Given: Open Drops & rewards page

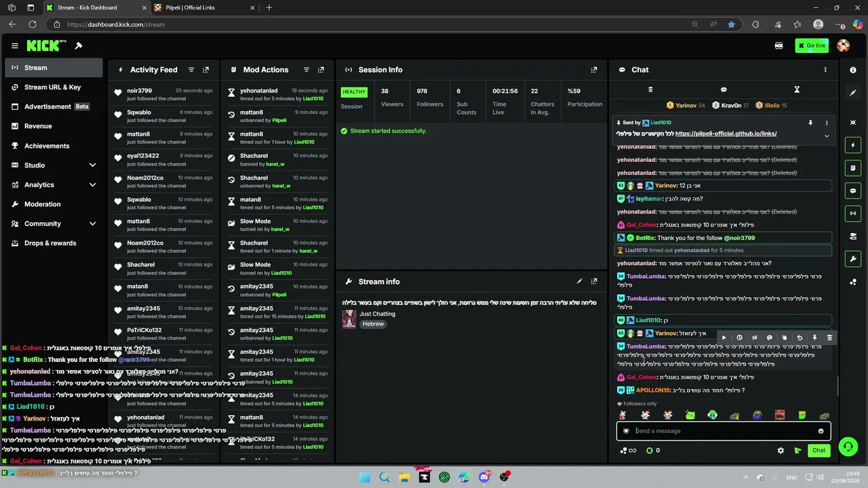Looking at the screenshot, I should click(x=54, y=243).
